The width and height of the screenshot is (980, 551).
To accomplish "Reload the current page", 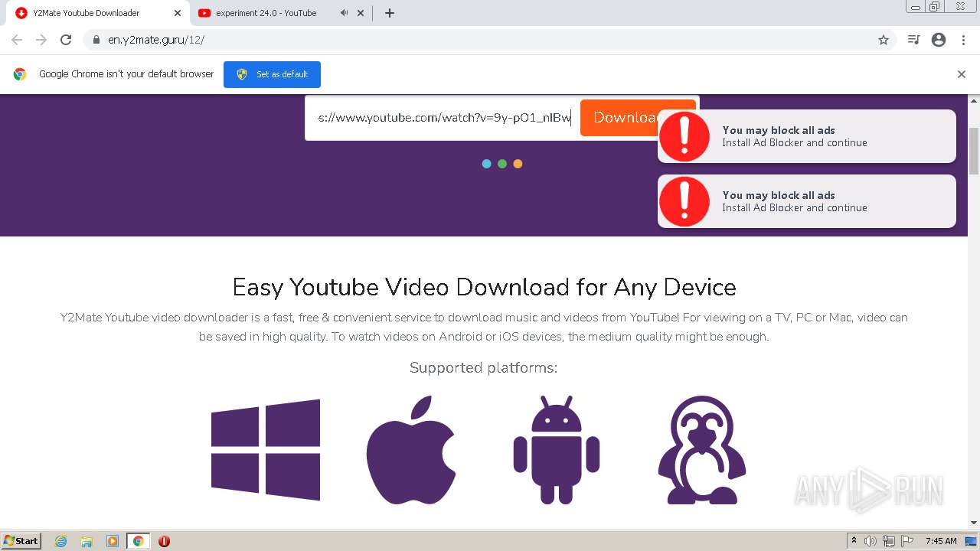I will (66, 40).
